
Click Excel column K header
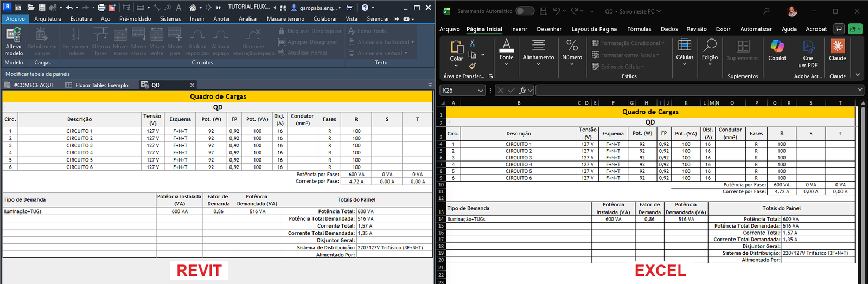click(686, 102)
